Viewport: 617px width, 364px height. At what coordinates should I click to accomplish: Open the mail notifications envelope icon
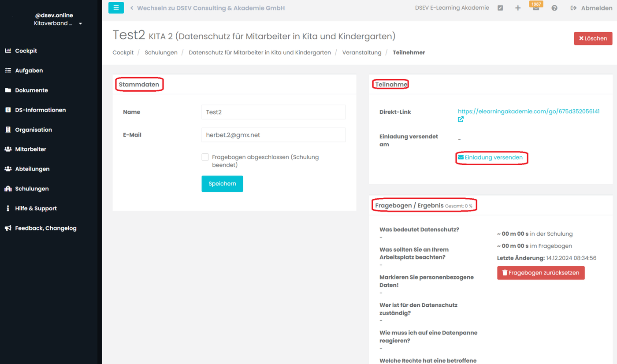pos(536,8)
